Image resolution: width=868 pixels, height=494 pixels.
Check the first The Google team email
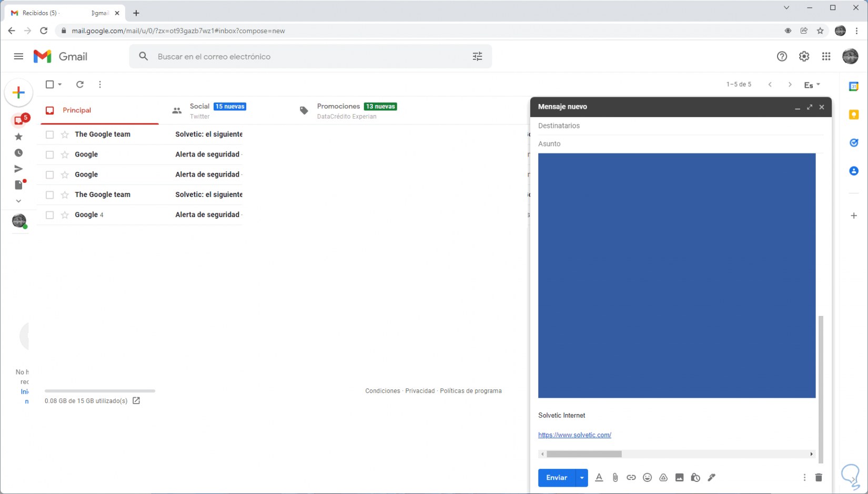[50, 135]
